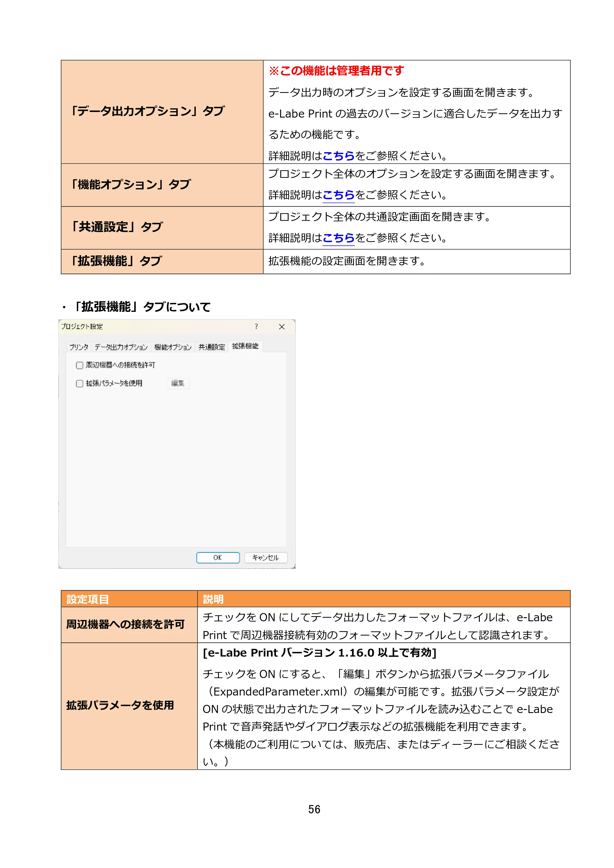Click the page number 56
The height and width of the screenshot is (868, 614).
(x=314, y=809)
